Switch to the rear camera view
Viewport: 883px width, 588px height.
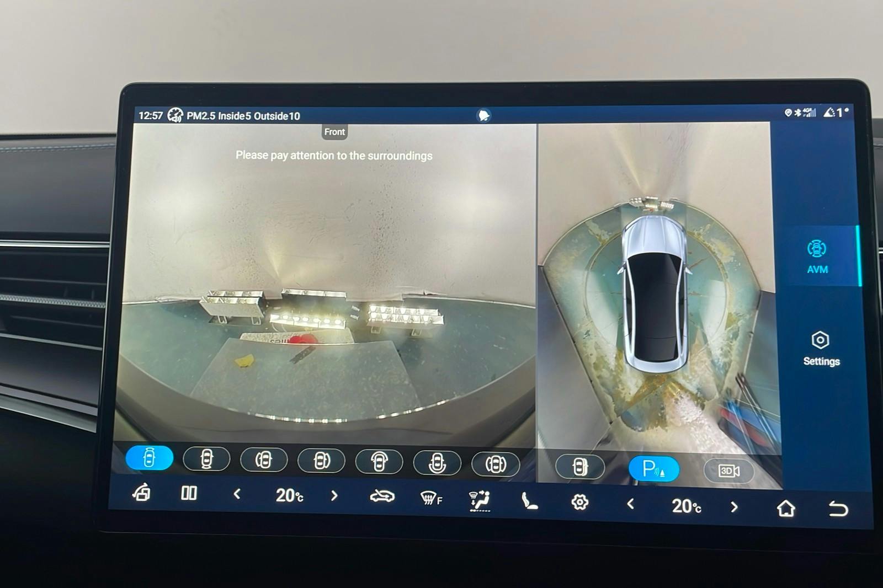click(206, 459)
